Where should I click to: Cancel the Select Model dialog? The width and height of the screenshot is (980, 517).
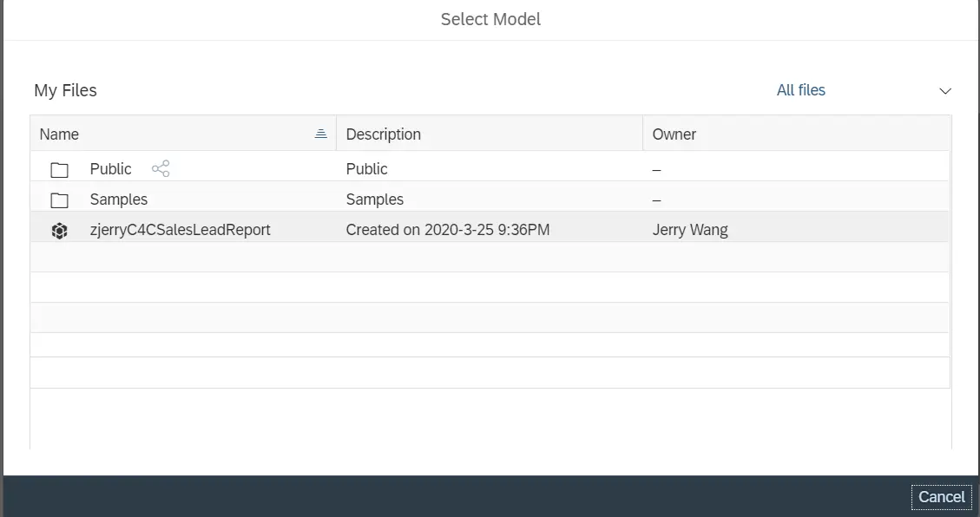tap(941, 497)
